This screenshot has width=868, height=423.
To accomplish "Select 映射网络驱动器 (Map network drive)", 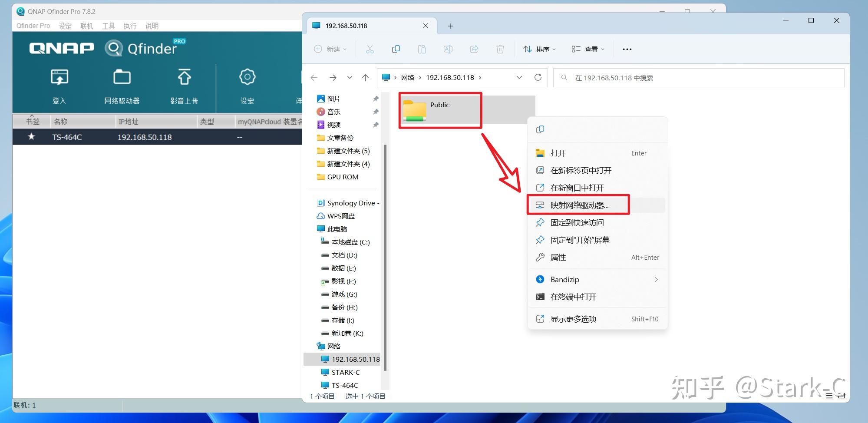I will tap(597, 205).
